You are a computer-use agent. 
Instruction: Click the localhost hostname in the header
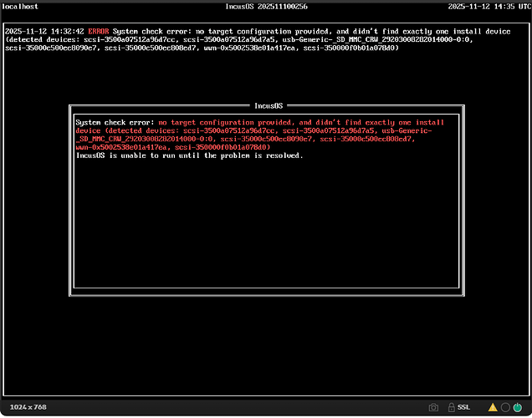point(22,7)
